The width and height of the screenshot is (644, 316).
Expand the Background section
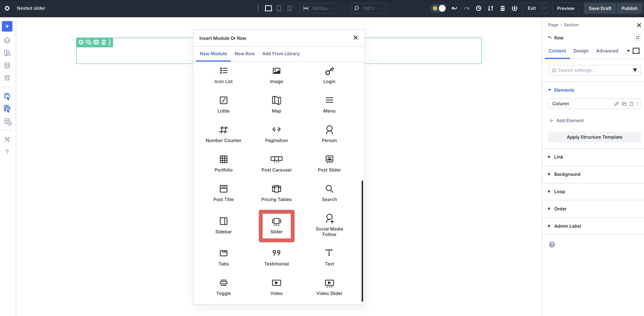[567, 174]
